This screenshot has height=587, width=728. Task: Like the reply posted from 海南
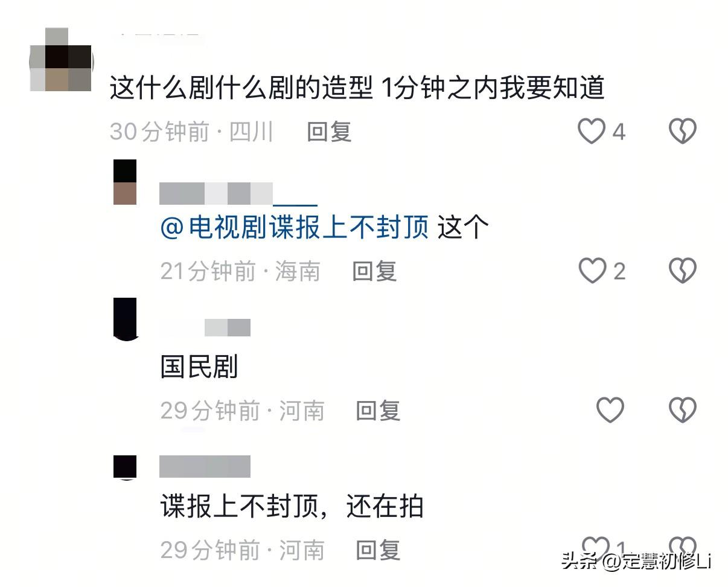coord(592,271)
